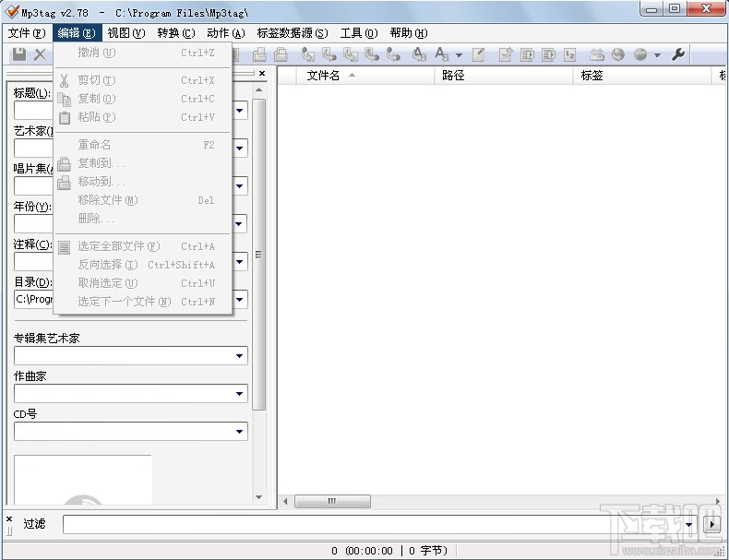Sort by the 标签 column header
The width and height of the screenshot is (729, 560).
click(x=642, y=76)
